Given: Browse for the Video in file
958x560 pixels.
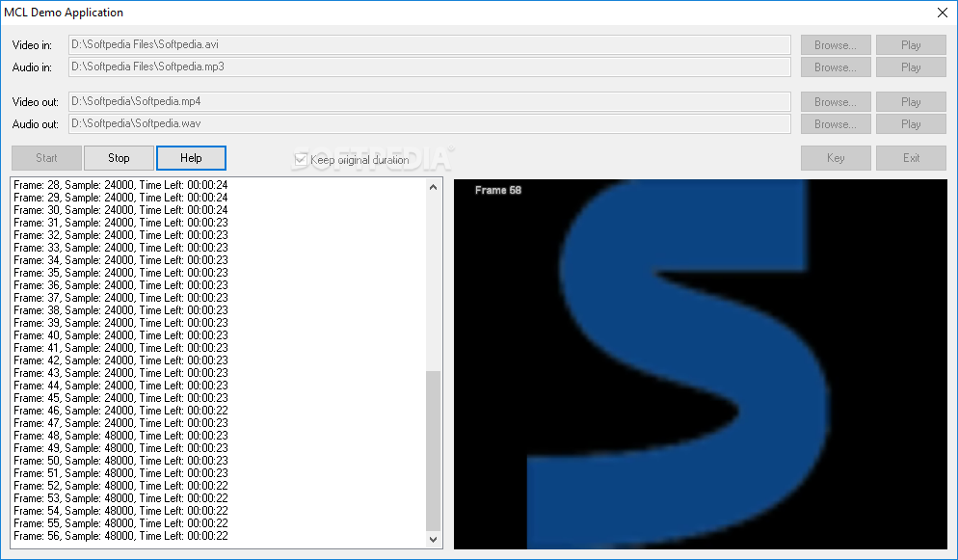Looking at the screenshot, I should (x=836, y=45).
